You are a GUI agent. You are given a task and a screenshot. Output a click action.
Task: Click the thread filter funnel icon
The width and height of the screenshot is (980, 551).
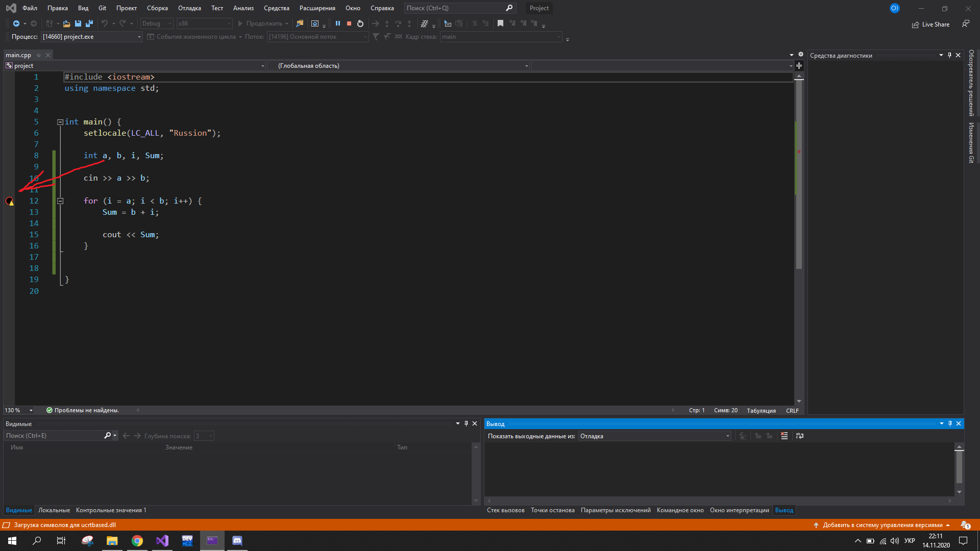(376, 37)
